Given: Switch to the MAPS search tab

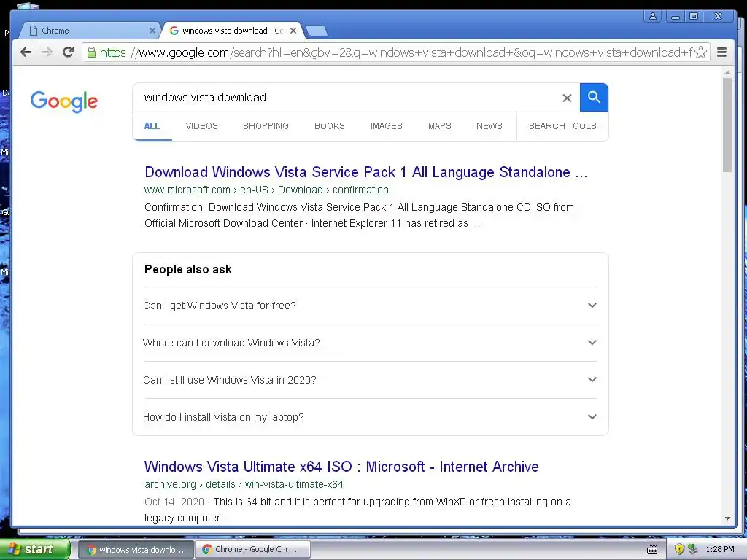Looking at the screenshot, I should pyautogui.click(x=439, y=126).
